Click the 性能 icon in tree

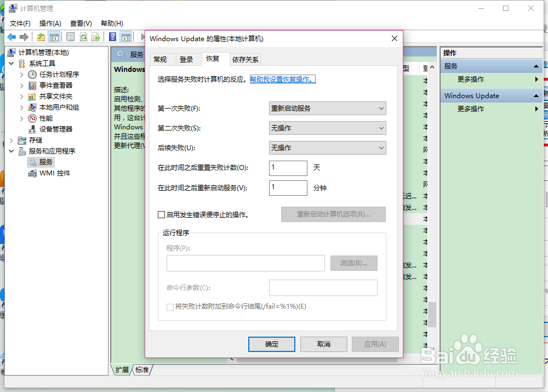32,118
